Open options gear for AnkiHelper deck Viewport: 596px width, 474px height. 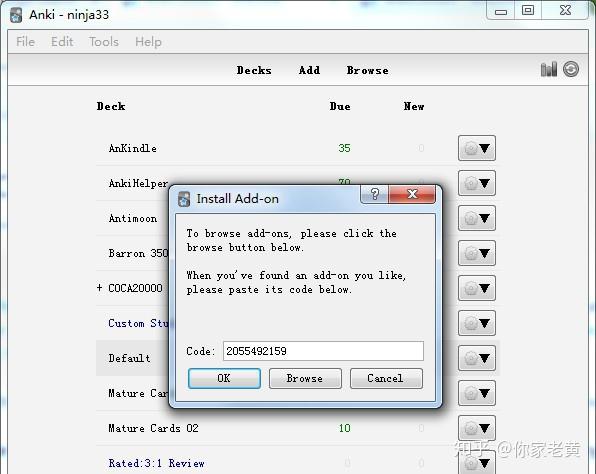point(477,183)
